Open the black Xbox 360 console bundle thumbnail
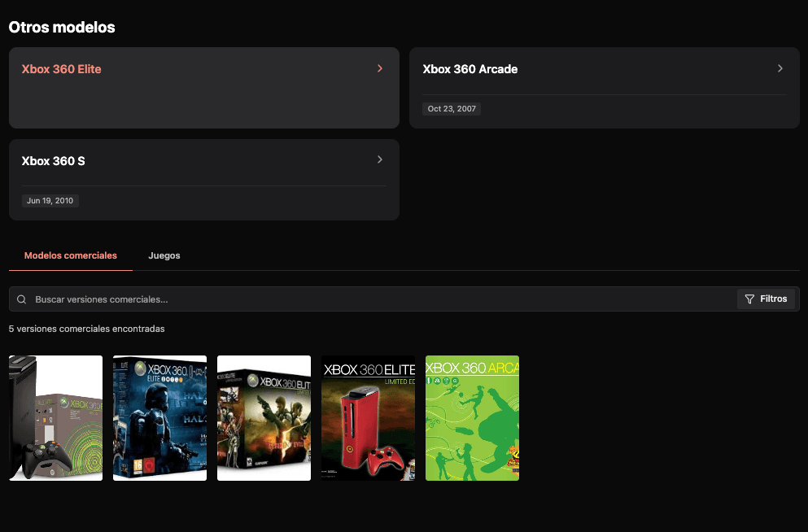This screenshot has height=532, width=808. tap(55, 418)
